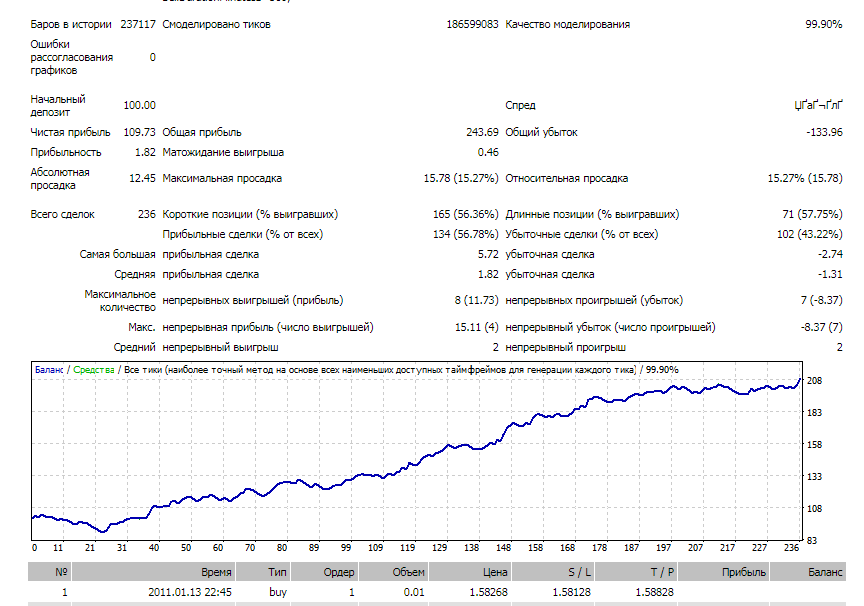Viewport: 864px width, 606px height.
Task: Select short positions value 165 (56.36%)
Action: coord(466,214)
